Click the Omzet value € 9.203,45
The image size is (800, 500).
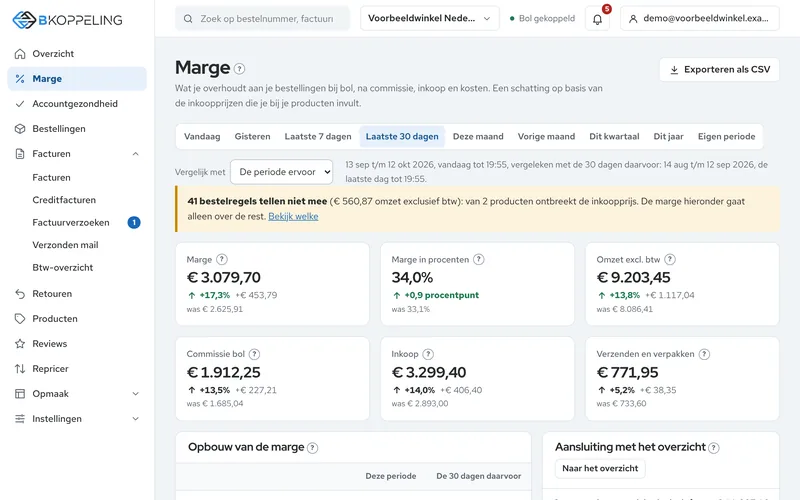click(633, 278)
